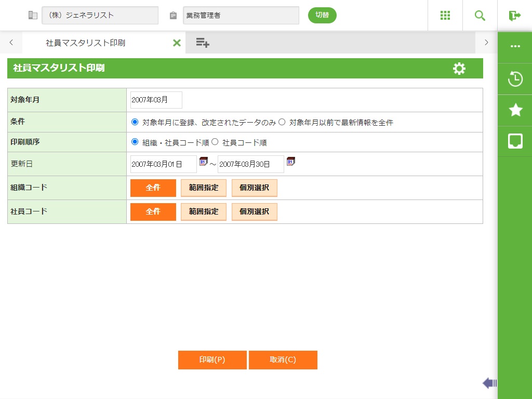Viewport: 532px width, 399px height.
Task: Click 個別選択 for 社員コード
Action: [255, 212]
